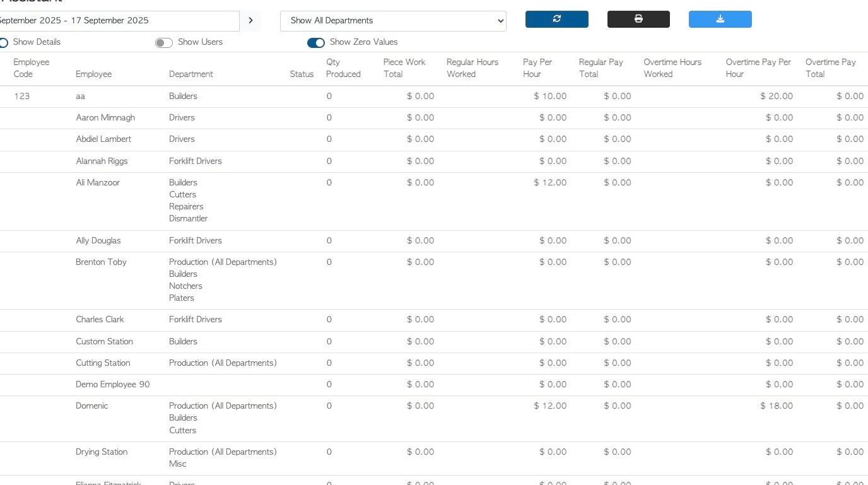
Task: Select the Aaron Mimnagh employee row
Action: (105, 118)
